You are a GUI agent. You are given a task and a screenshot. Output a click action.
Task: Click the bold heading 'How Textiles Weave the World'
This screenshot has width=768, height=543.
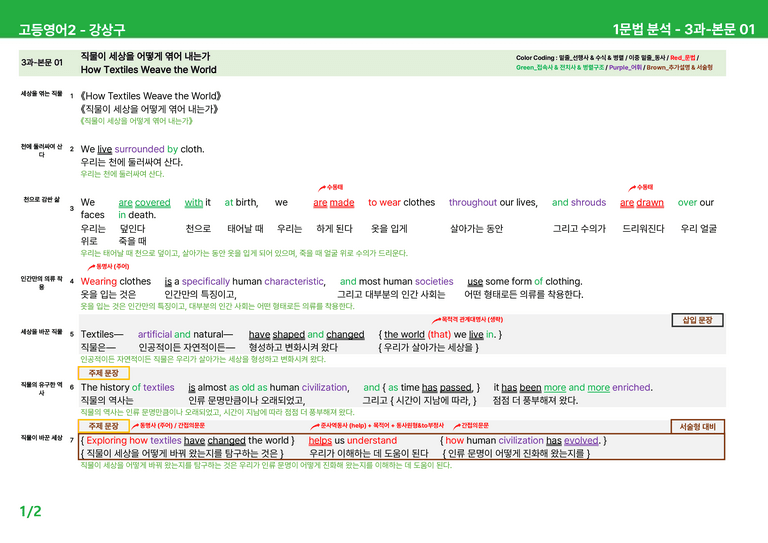point(148,70)
